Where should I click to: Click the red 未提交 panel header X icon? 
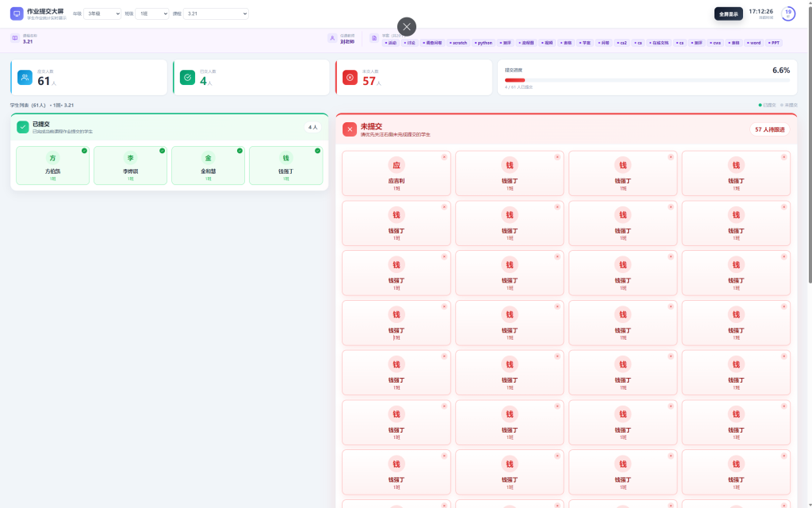tap(350, 129)
